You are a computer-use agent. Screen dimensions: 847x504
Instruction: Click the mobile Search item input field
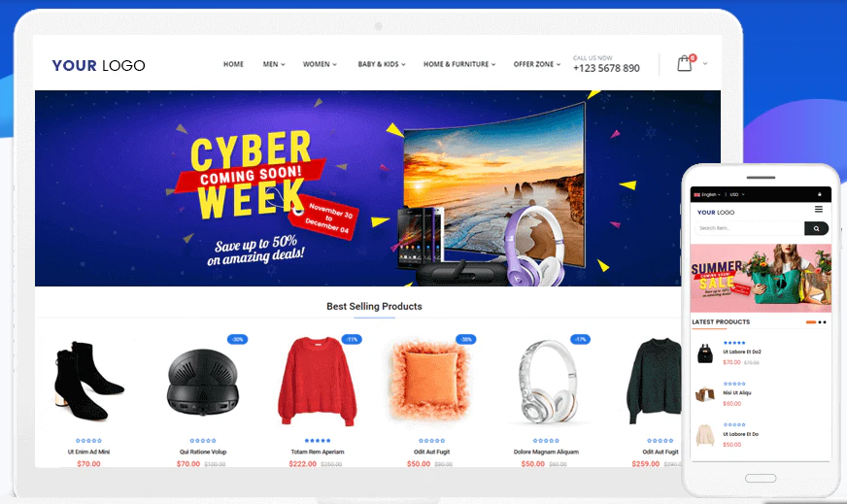pyautogui.click(x=749, y=228)
